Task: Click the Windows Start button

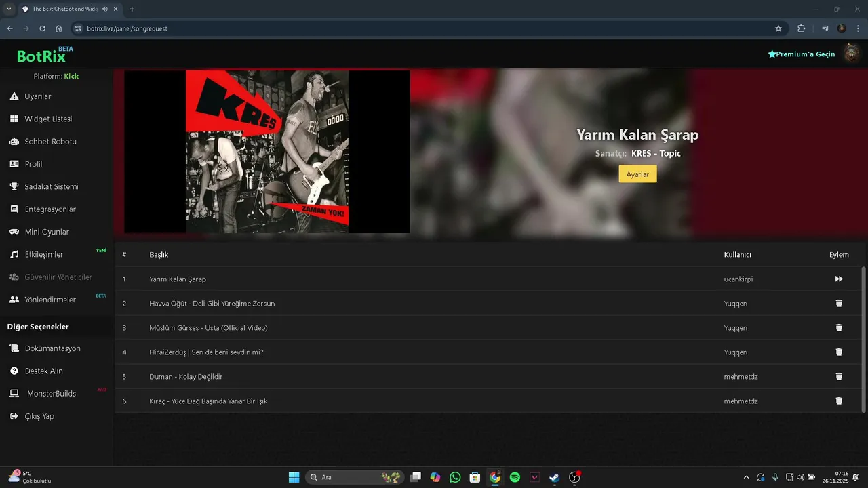Action: (294, 477)
